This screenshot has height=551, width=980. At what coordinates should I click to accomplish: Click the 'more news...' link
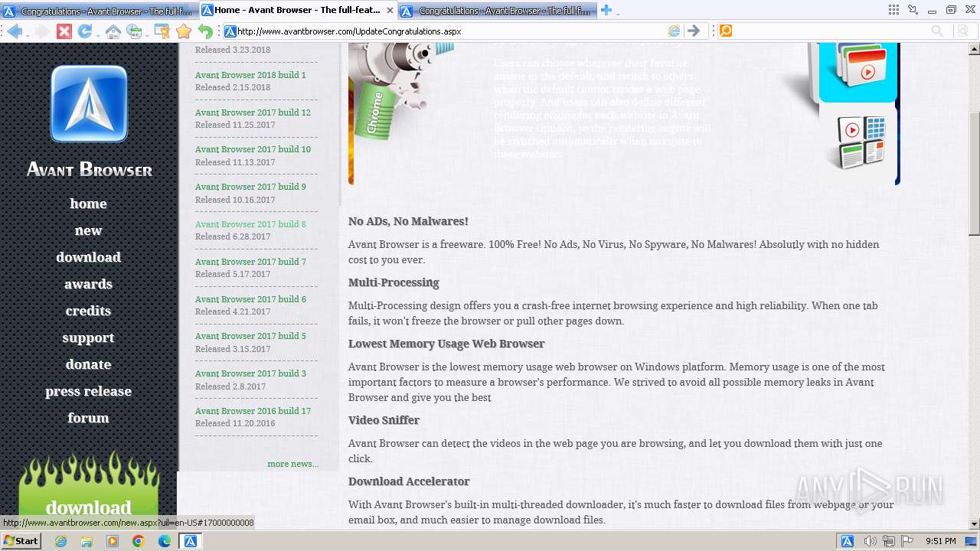(x=292, y=464)
